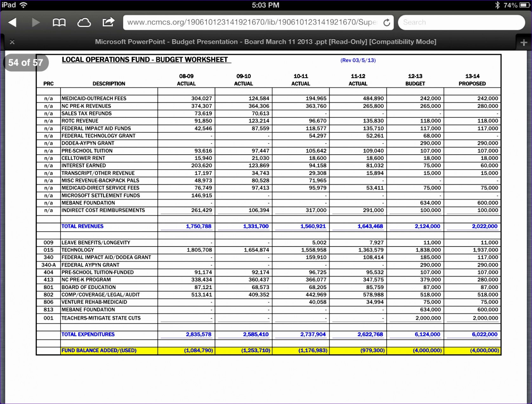Tap the Safari back arrow
532x404 pixels.
tap(13, 22)
